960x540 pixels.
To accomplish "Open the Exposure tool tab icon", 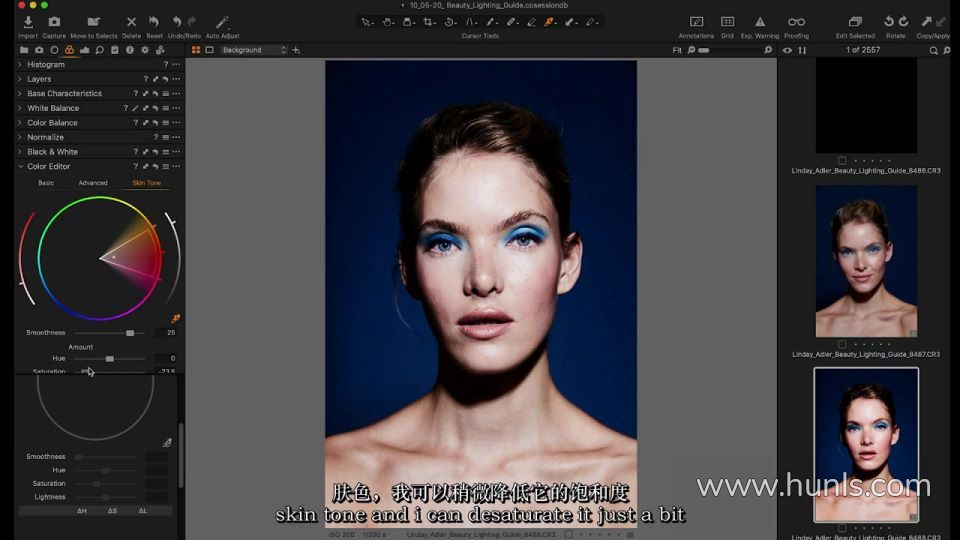I will tap(84, 50).
